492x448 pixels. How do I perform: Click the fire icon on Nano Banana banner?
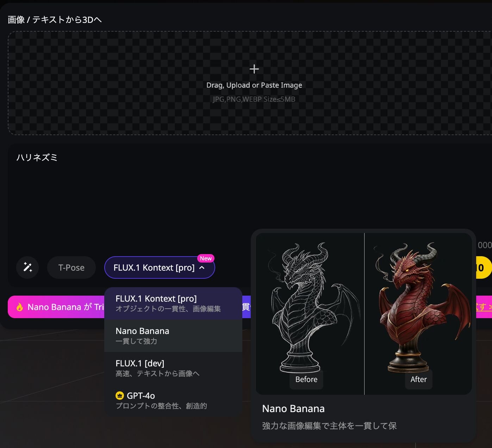click(x=20, y=307)
